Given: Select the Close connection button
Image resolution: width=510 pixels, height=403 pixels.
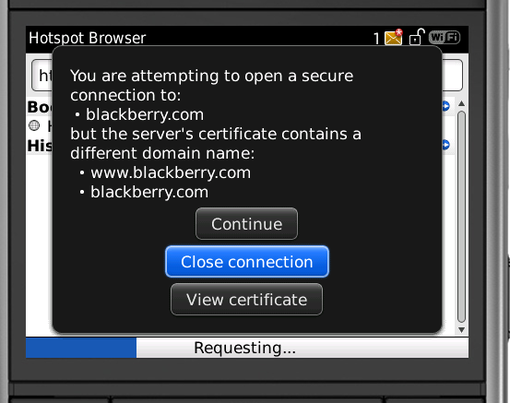Looking at the screenshot, I should (247, 262).
